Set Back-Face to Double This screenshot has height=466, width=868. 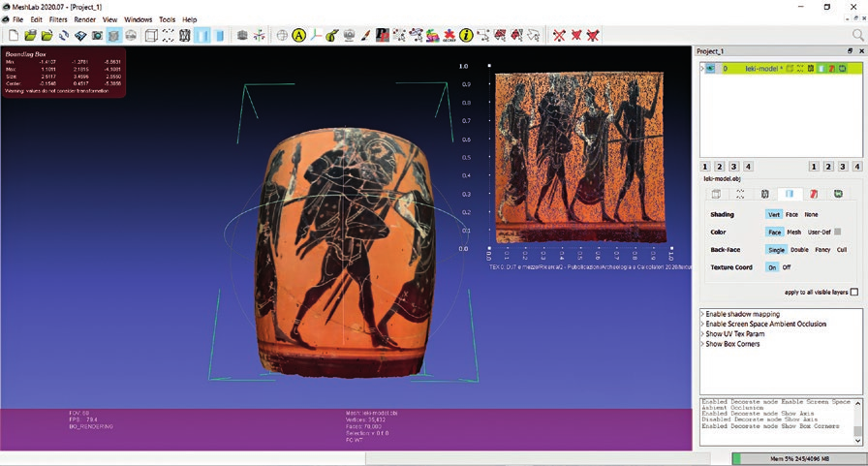[799, 250]
